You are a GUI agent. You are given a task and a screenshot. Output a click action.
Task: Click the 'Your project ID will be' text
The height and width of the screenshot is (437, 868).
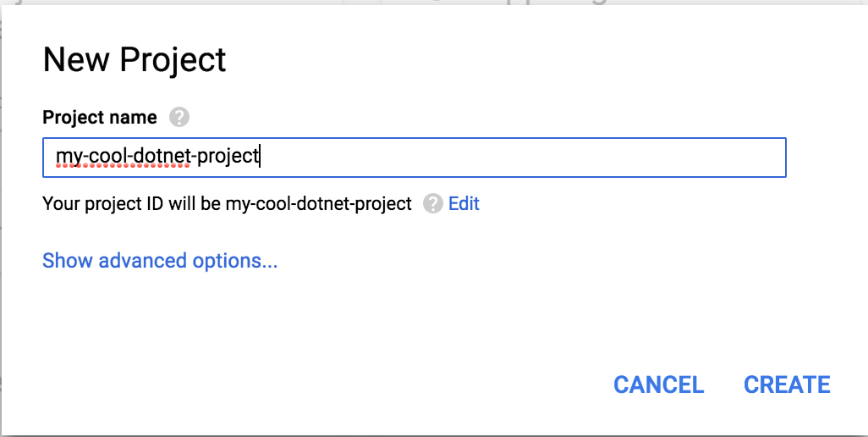pos(131,204)
